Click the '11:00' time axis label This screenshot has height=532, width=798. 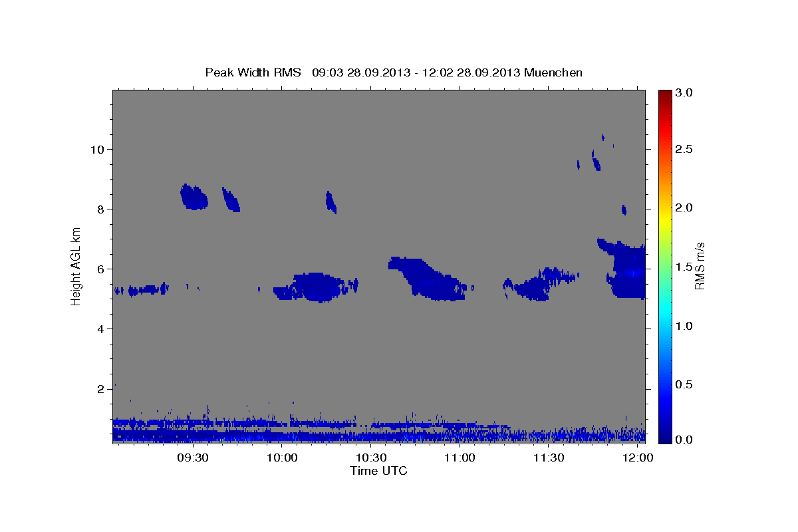coord(460,458)
